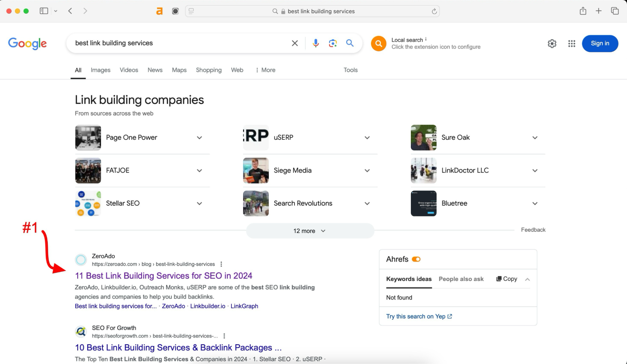Switch to the Images tab
The width and height of the screenshot is (627, 364).
click(100, 70)
